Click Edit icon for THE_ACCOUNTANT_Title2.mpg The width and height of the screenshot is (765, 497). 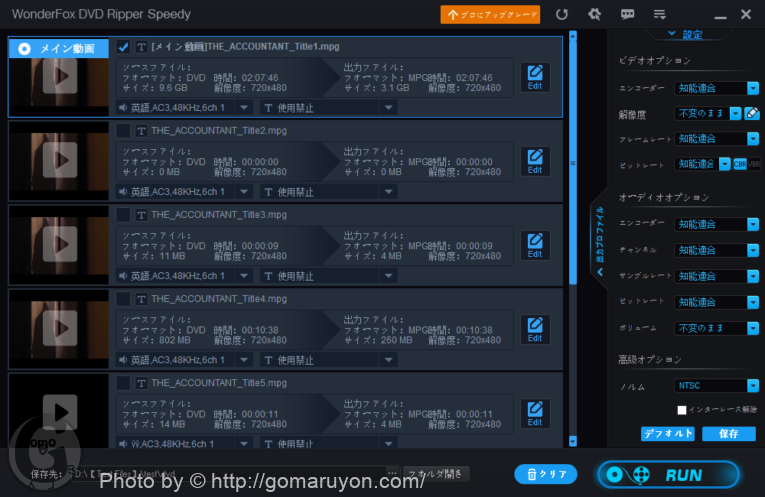535,161
